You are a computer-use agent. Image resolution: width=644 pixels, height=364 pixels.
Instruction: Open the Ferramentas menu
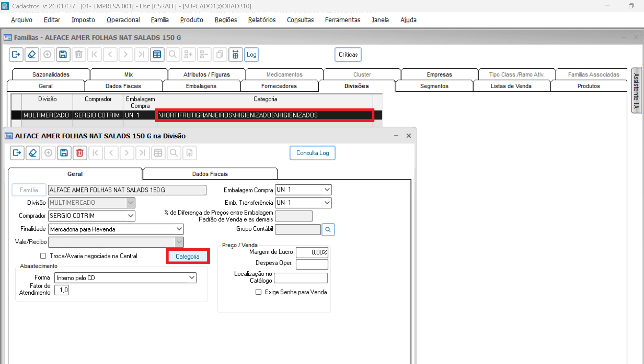[343, 20]
